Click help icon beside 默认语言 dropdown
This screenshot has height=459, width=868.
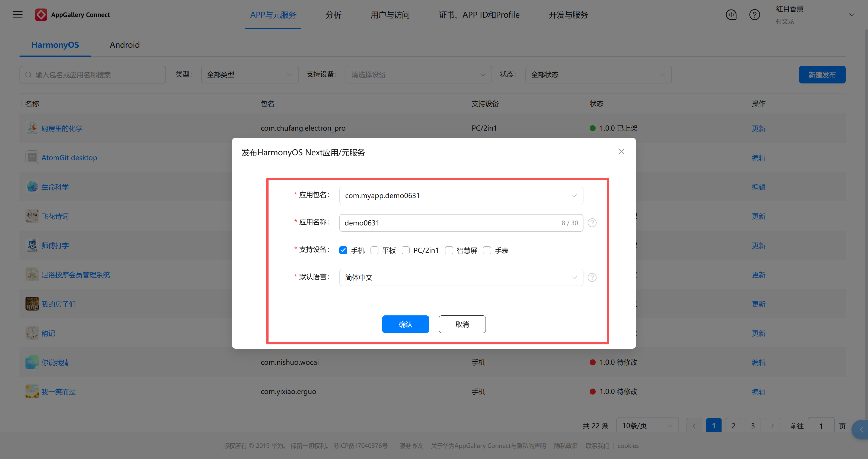[x=592, y=277]
